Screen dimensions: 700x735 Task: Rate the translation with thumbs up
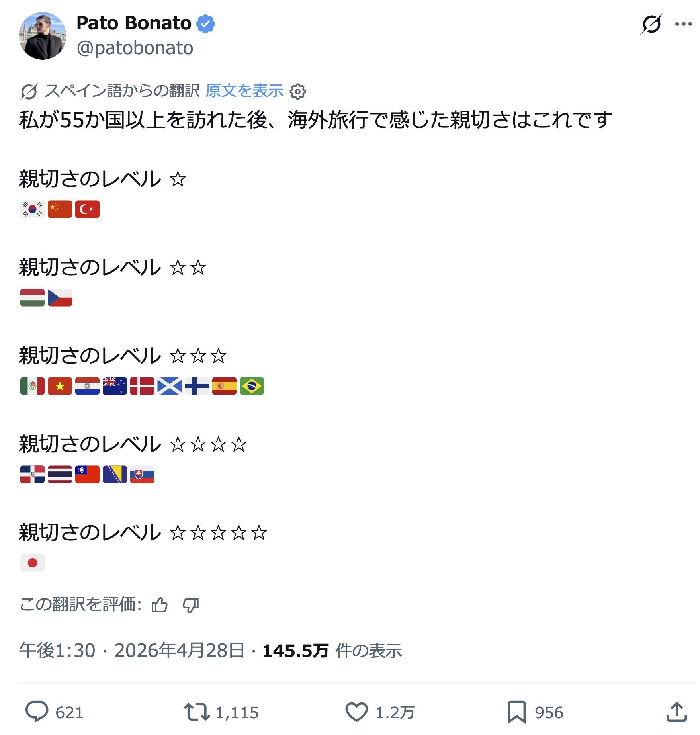(x=160, y=605)
